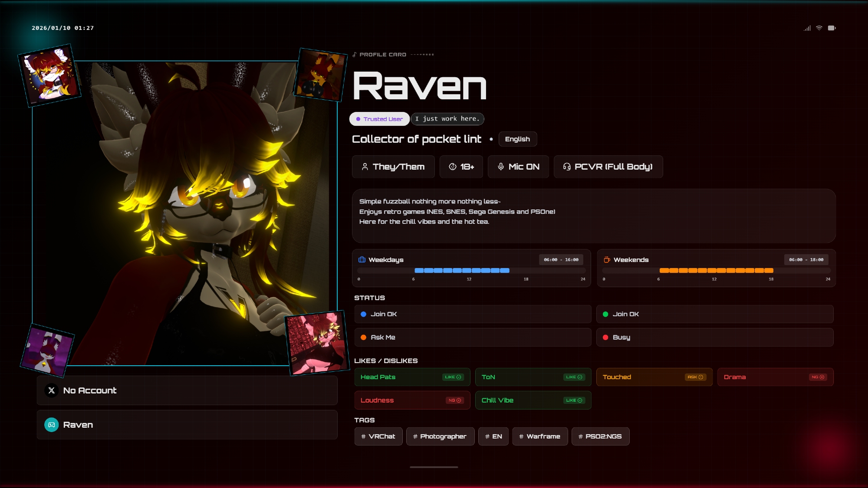Click the teal game controller icon
The width and height of the screenshot is (868, 488).
(52, 425)
